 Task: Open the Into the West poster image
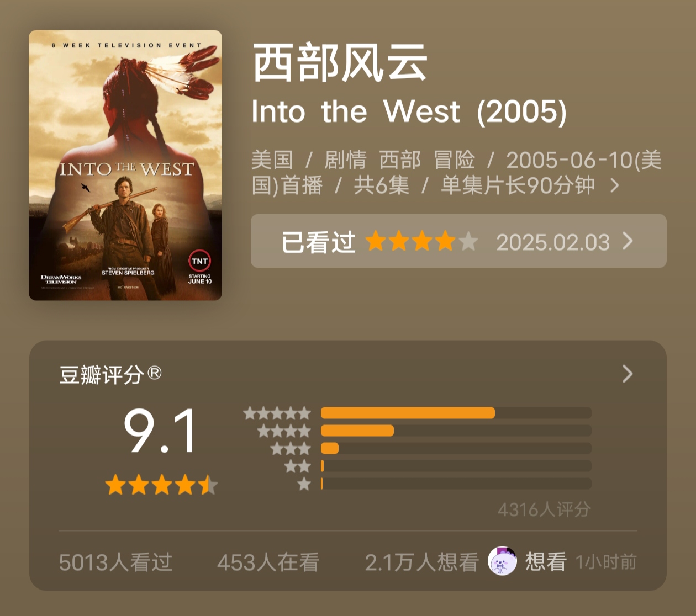coord(125,165)
